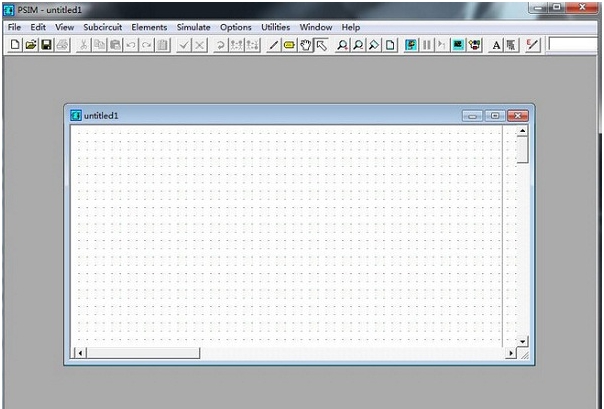604x409 pixels.
Task: Click the horizontal scrollbar left arrow
Action: [81, 353]
